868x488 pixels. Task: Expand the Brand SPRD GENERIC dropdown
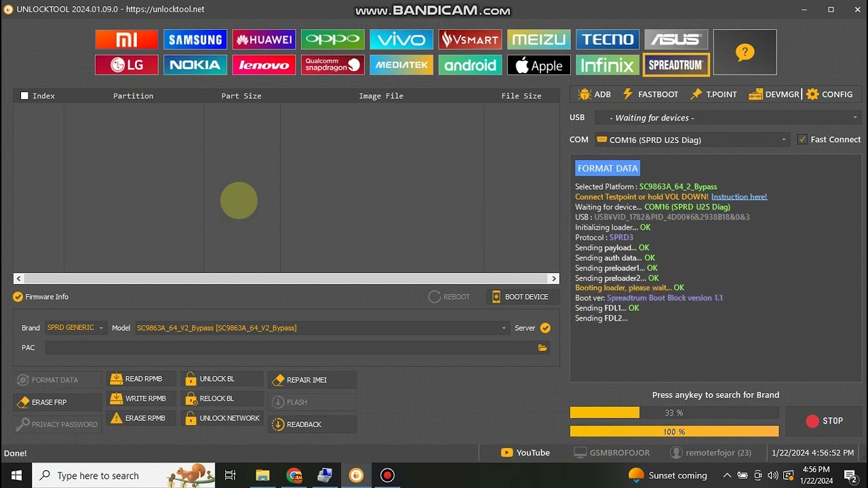click(x=76, y=328)
